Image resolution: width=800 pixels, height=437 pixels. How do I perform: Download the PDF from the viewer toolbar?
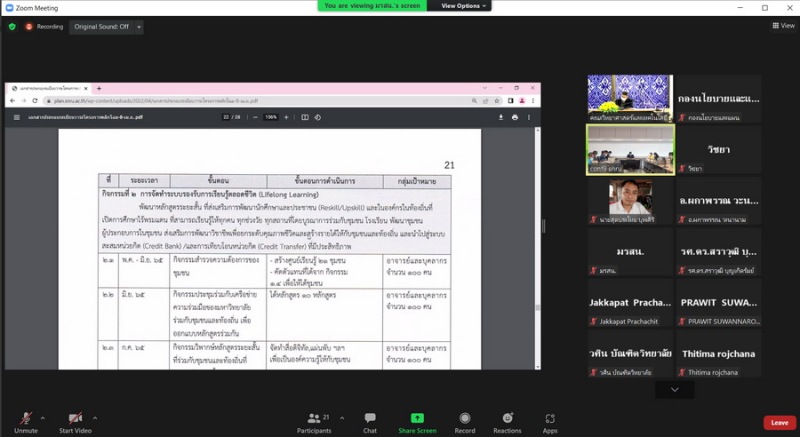click(x=501, y=117)
